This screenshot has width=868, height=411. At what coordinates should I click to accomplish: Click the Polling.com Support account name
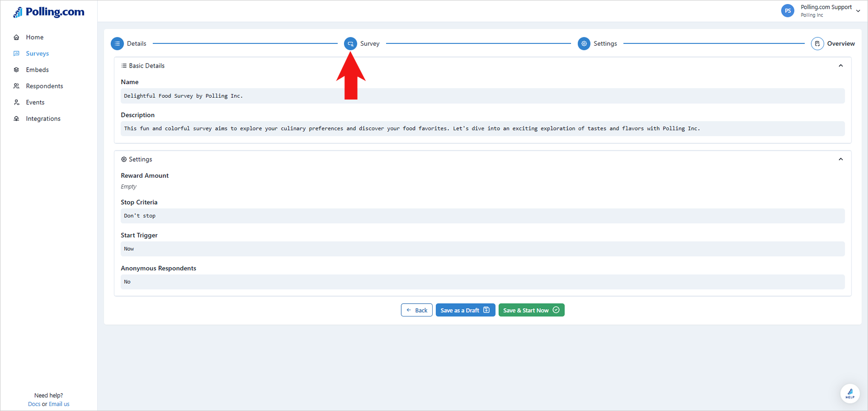[x=826, y=7]
